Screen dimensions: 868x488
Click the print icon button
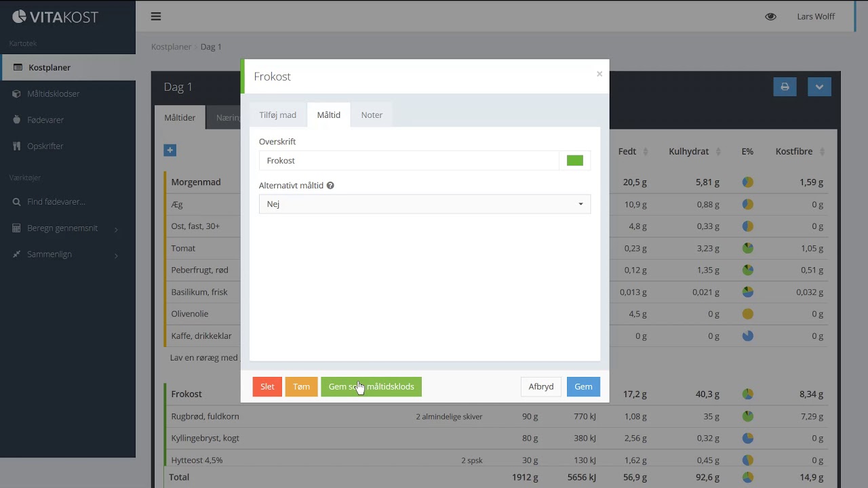[785, 87]
